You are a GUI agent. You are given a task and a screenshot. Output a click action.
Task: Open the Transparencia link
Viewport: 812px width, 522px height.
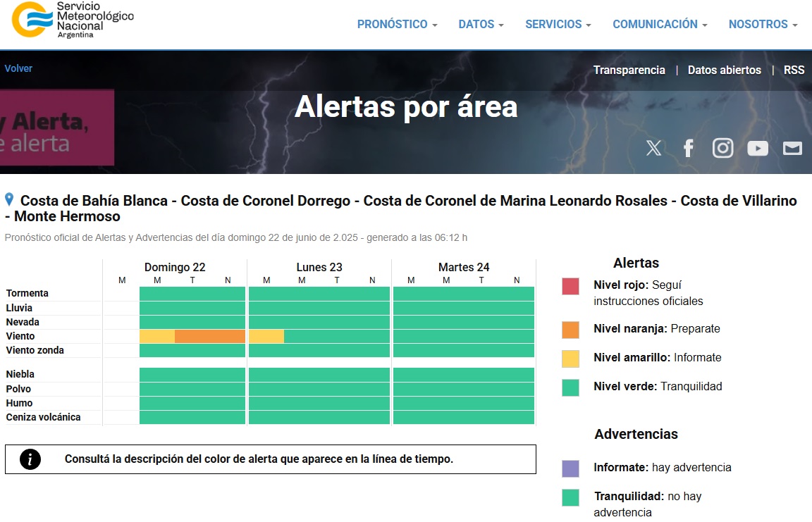tap(629, 70)
